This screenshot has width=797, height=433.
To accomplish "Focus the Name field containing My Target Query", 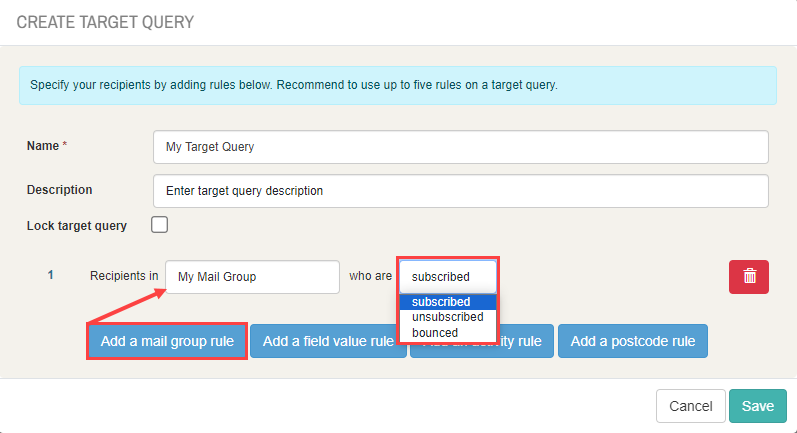I will point(461,147).
